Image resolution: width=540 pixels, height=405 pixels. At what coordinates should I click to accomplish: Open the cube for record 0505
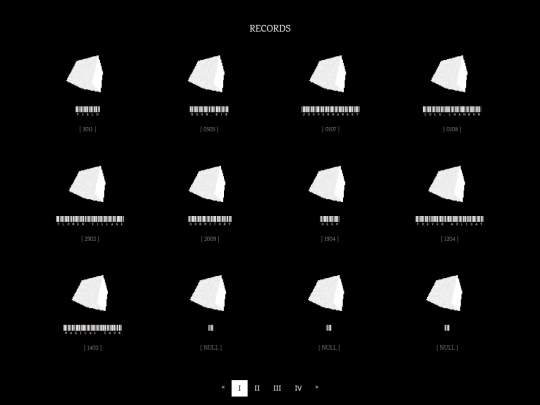point(207,74)
